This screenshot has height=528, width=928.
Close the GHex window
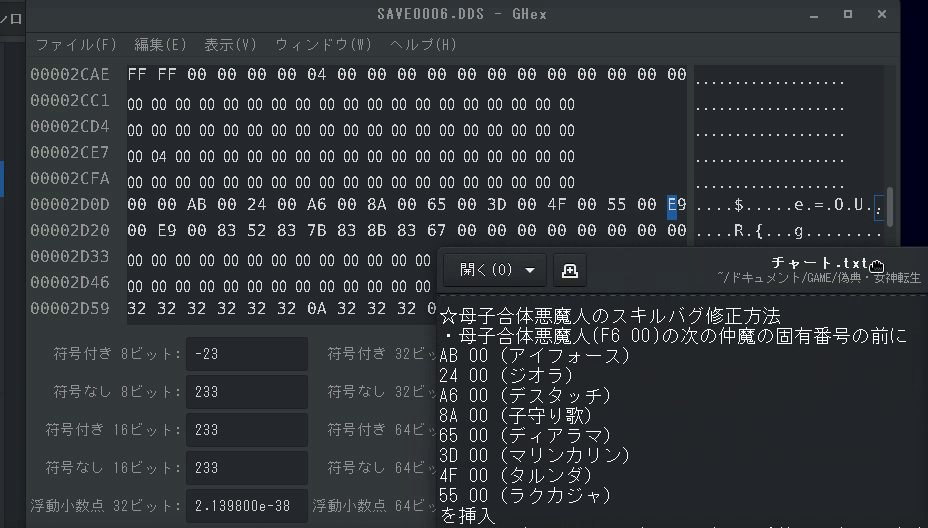point(882,14)
